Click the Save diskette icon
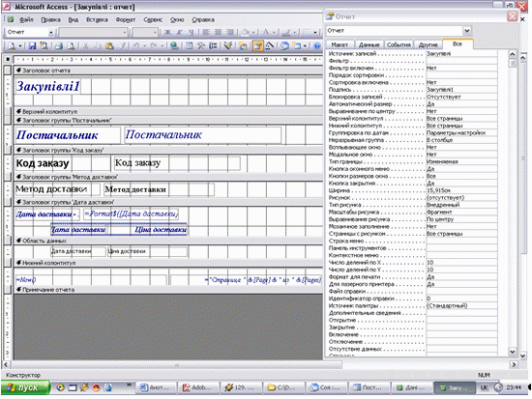 32,45
